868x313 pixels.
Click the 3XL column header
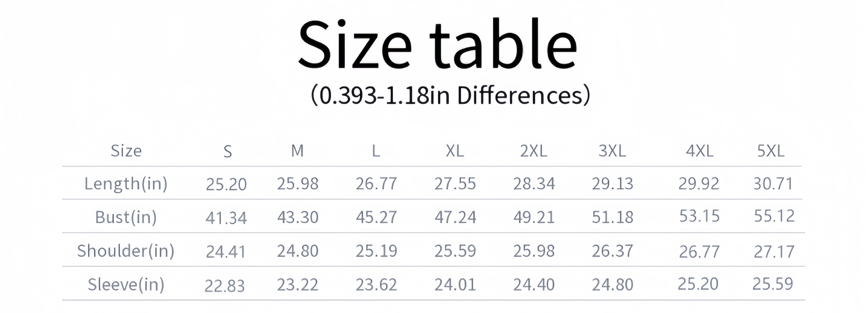612,150
